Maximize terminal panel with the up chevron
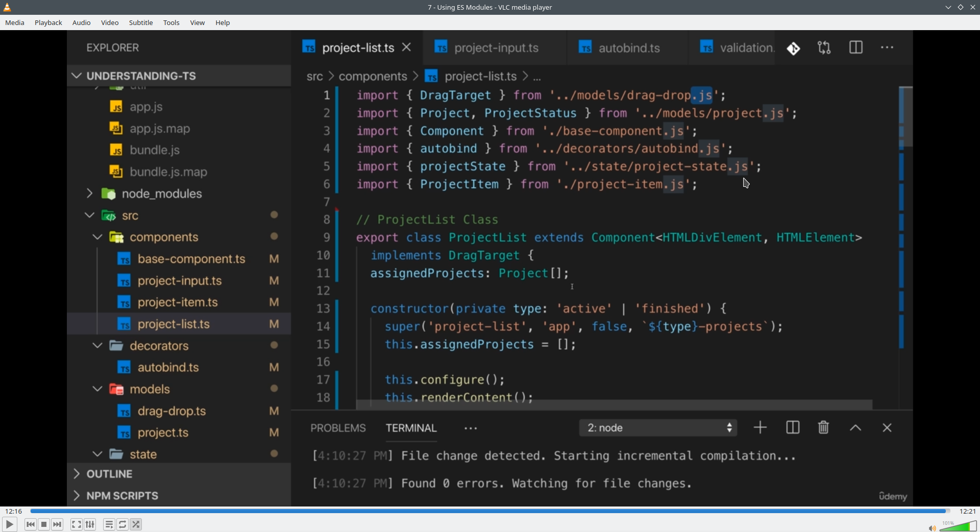 pyautogui.click(x=856, y=428)
